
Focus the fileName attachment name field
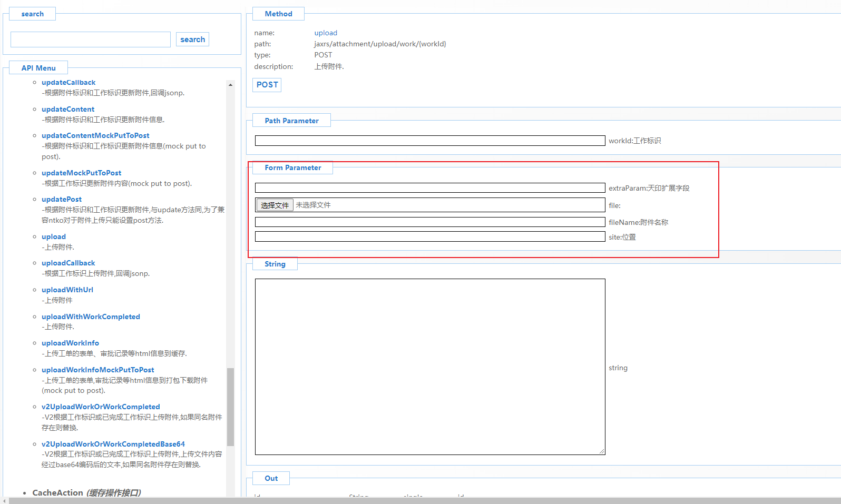[429, 222]
